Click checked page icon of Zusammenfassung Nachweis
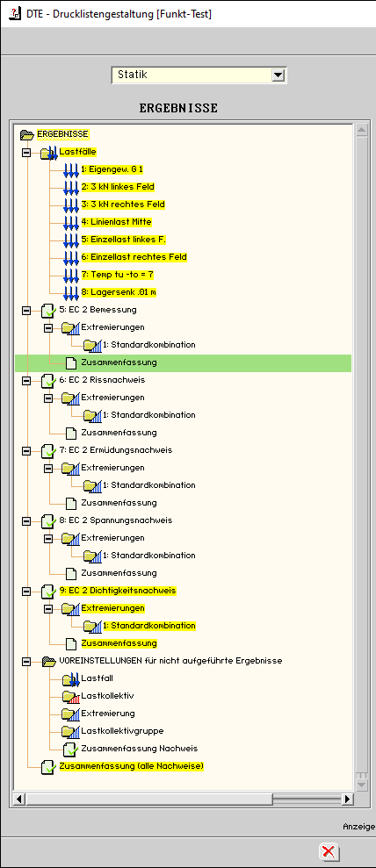Screen dimensions: 376x868 pyautogui.click(x=71, y=749)
